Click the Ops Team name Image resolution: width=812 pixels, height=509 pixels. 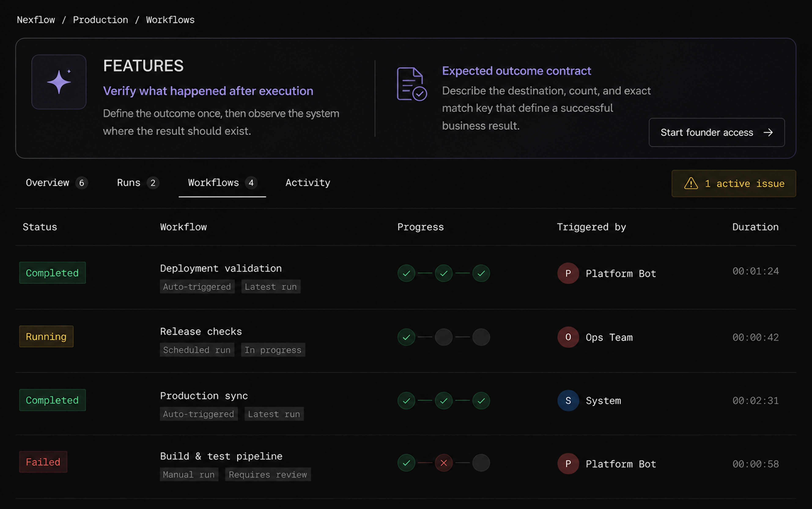pos(609,337)
